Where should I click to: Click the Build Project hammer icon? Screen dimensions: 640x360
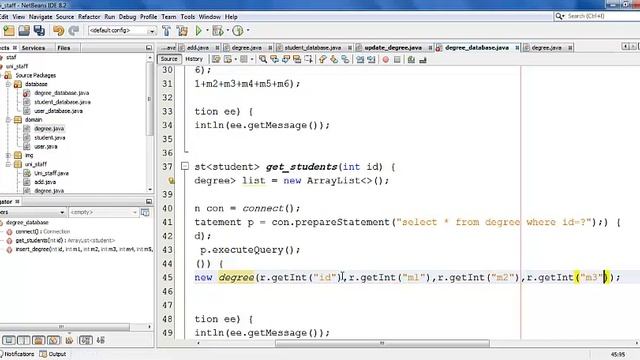point(166,31)
